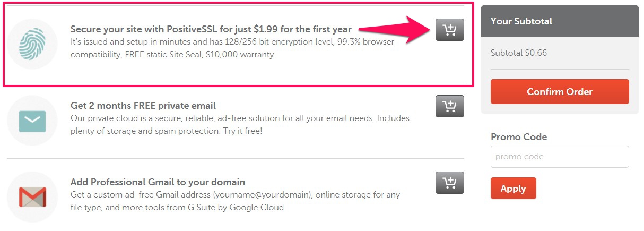Click the G Suite Gmail description text

(236, 201)
